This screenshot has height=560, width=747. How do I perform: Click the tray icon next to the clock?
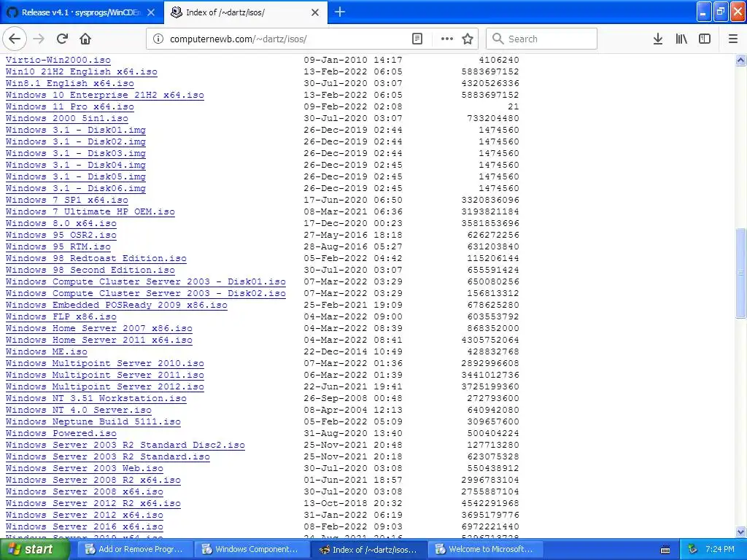[x=693, y=549]
